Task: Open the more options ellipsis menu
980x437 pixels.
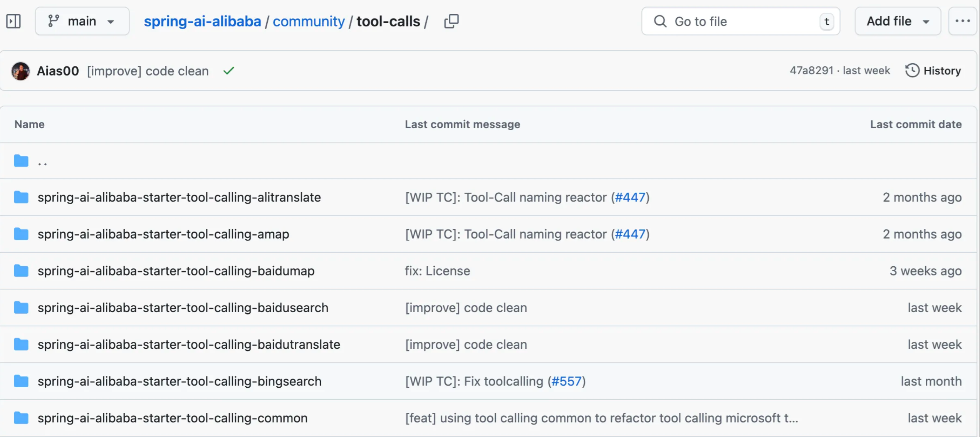Action: (x=962, y=21)
